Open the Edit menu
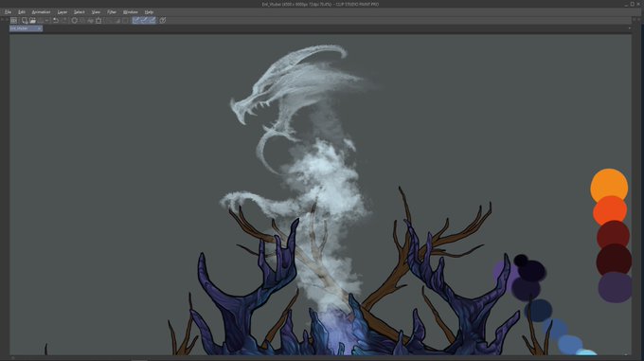644x361 pixels. pyautogui.click(x=22, y=12)
